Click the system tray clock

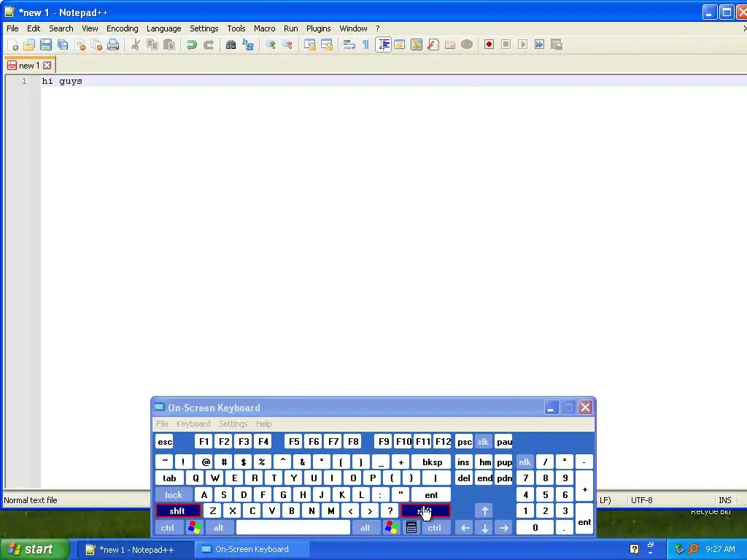click(720, 550)
